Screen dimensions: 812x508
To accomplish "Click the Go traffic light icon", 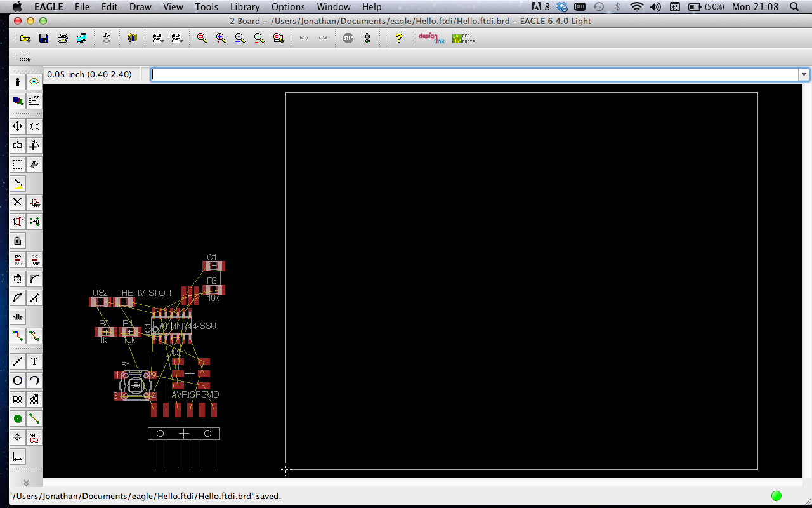I will pyautogui.click(x=367, y=38).
